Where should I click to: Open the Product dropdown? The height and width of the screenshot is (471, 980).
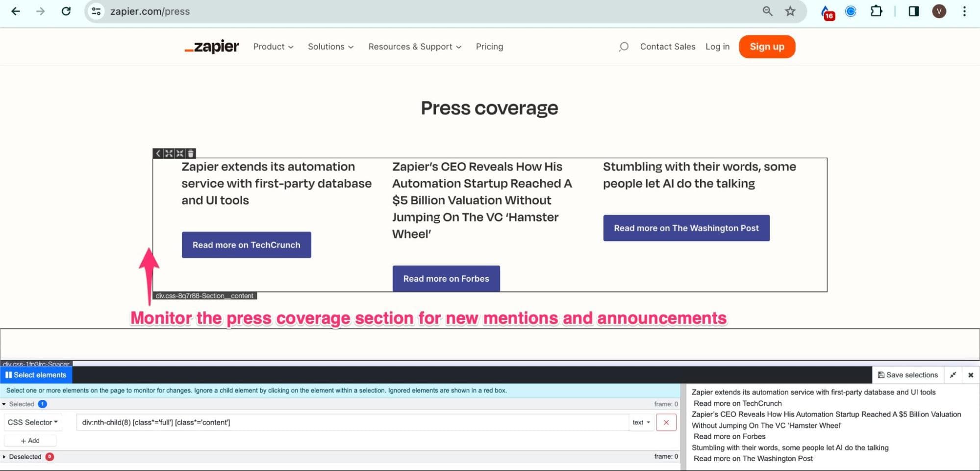[273, 47]
